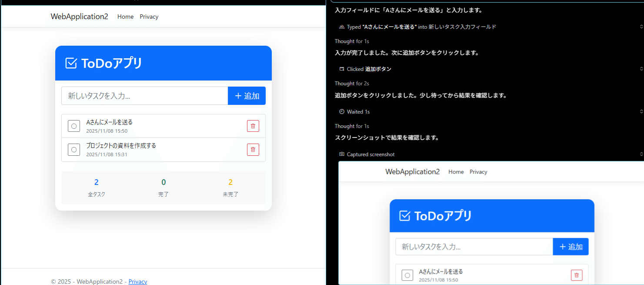
Task: Click the keyboard icon beside the Typed step
Action: point(342,27)
